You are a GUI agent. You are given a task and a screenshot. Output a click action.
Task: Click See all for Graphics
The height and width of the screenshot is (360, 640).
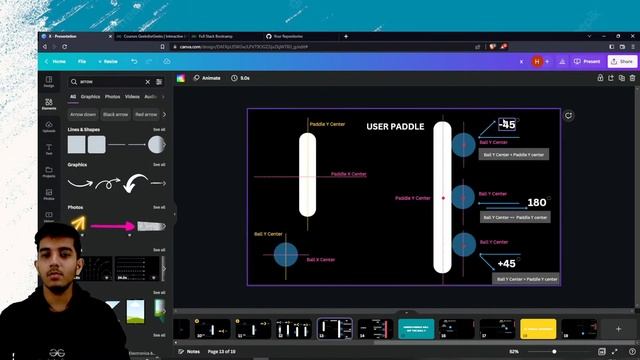(159, 164)
